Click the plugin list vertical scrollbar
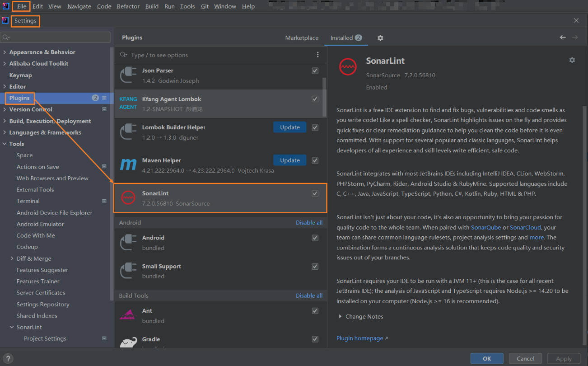This screenshot has height=366, width=588. (324, 97)
